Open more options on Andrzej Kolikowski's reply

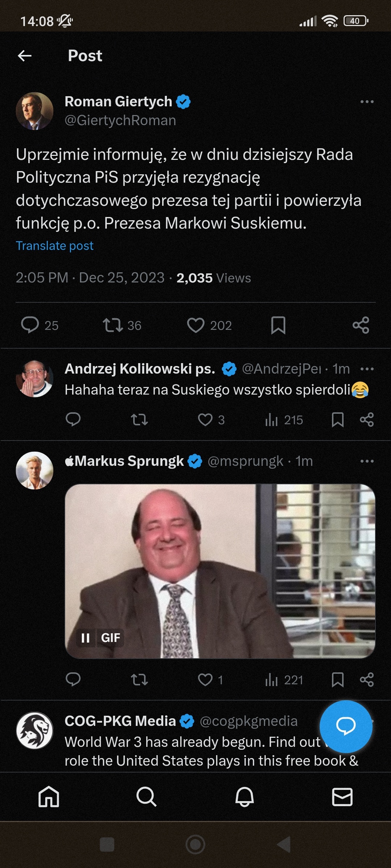coord(367,369)
